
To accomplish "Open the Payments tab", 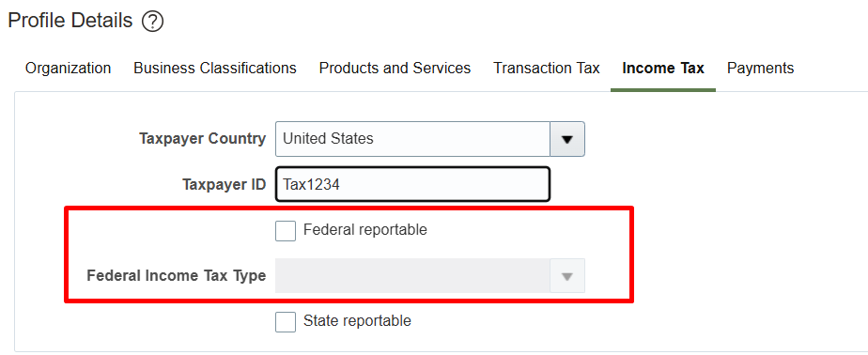I will click(761, 69).
